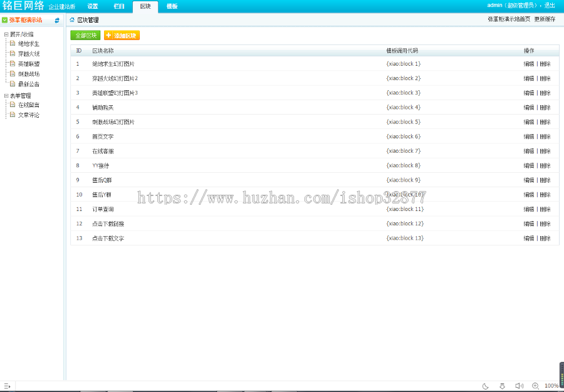
Task: Click the 模板调用代码 column header
Action: point(402,51)
